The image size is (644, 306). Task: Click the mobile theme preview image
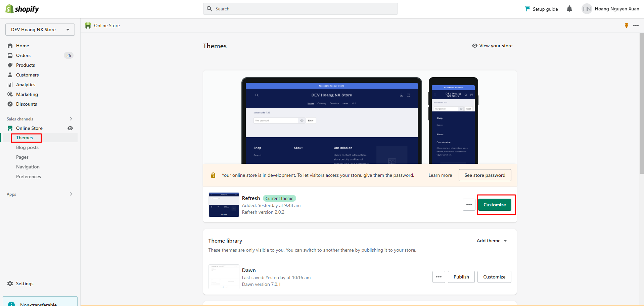click(x=453, y=121)
